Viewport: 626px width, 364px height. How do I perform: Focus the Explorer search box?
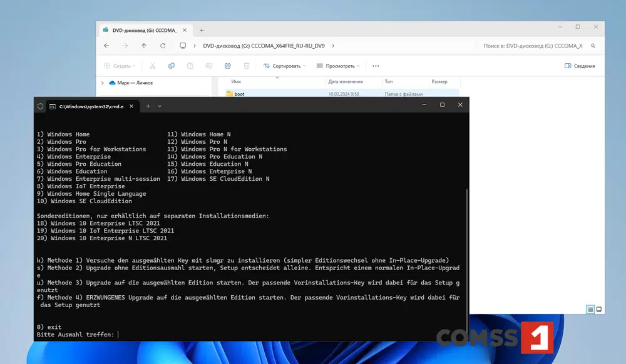(x=533, y=46)
